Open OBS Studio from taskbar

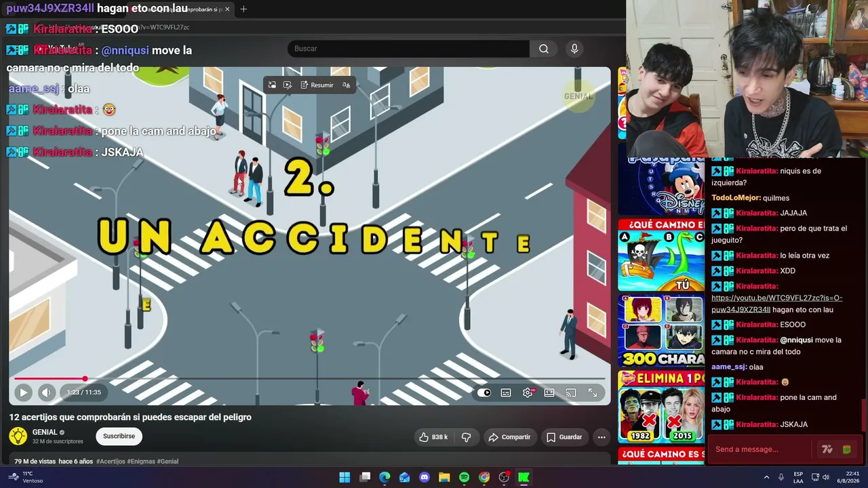pyautogui.click(x=504, y=477)
